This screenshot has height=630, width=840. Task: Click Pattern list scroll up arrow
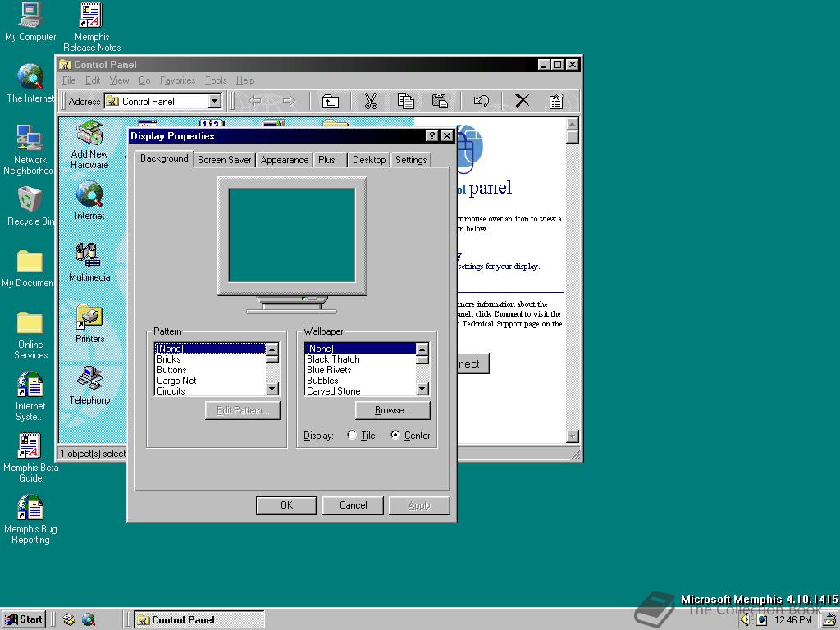click(x=272, y=349)
